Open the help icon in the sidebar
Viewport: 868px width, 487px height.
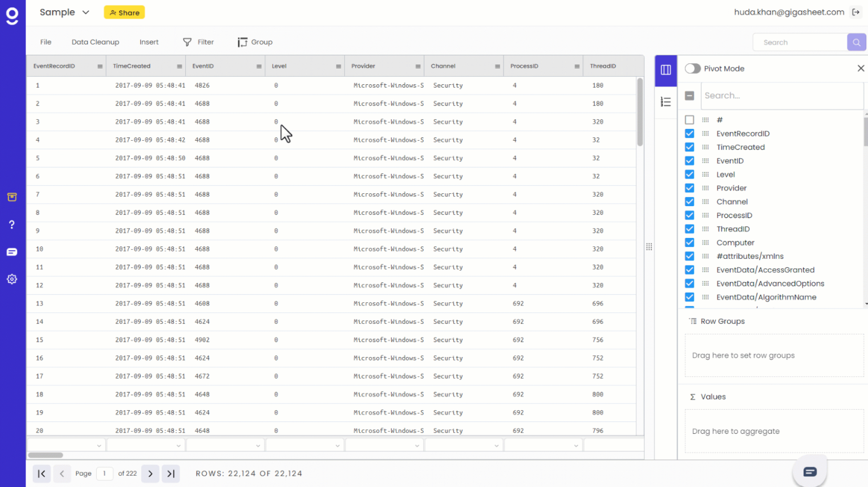[12, 224]
